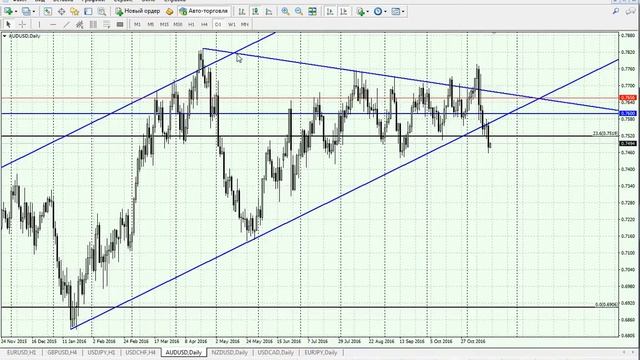Switch chart to line chart icon
Viewport: 640px width, 360px height.
click(269, 11)
